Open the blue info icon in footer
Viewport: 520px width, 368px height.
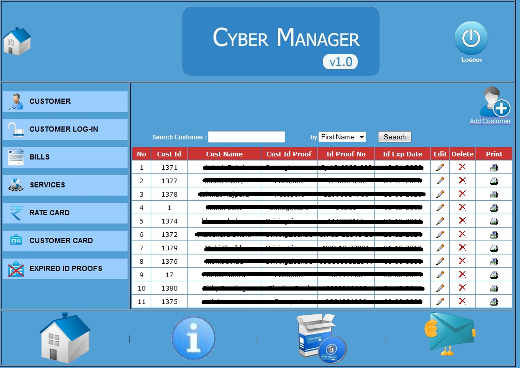pyautogui.click(x=194, y=338)
